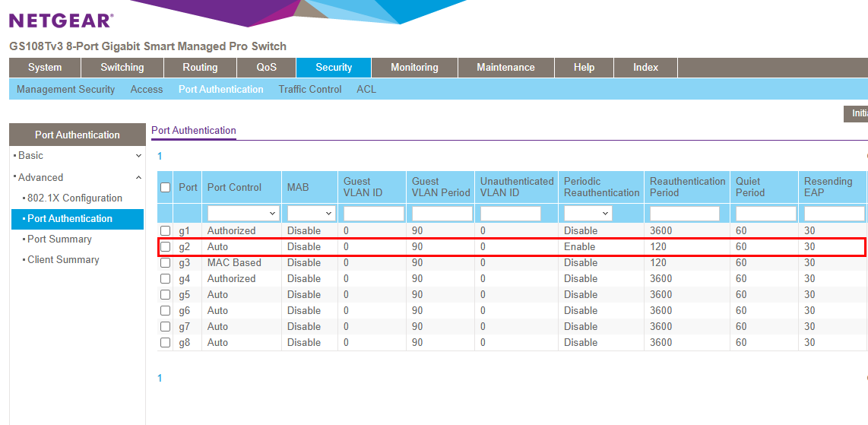The width and height of the screenshot is (868, 425).
Task: Tick the select-all ports header checkbox
Action: pos(165,187)
